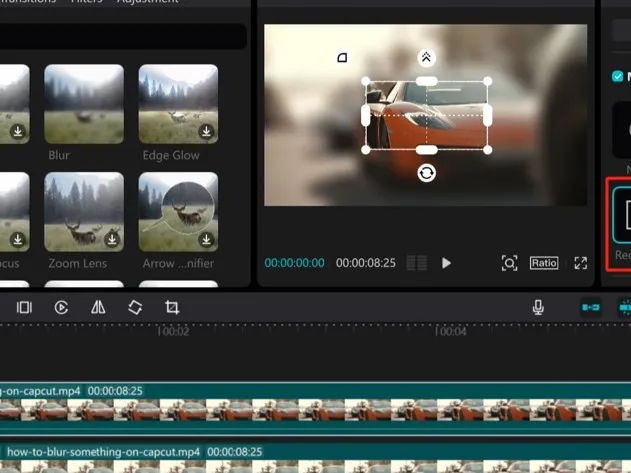Select the Edge Glow effect thumbnail

pyautogui.click(x=178, y=104)
